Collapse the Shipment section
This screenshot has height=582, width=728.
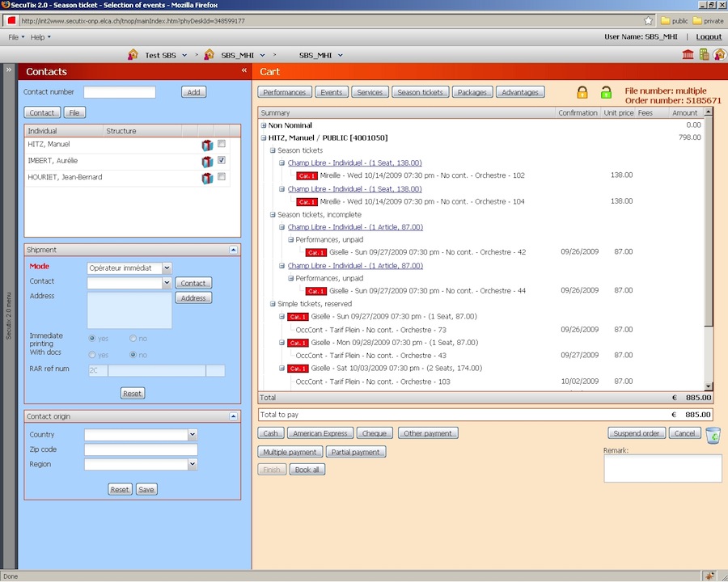tap(233, 250)
